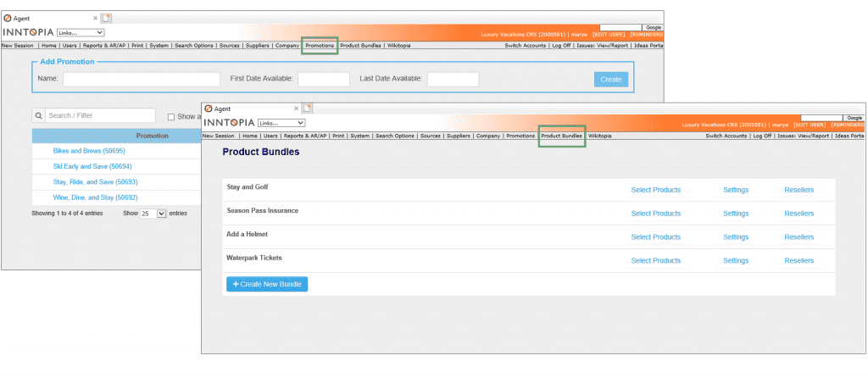Click the search magnifier icon beside Search / Filter

coord(39,115)
